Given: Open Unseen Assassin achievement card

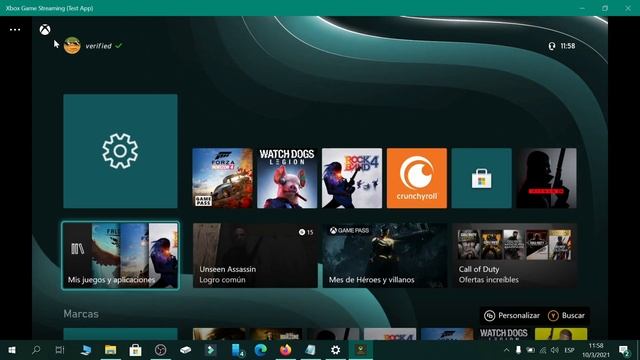Looking at the screenshot, I should (255, 256).
